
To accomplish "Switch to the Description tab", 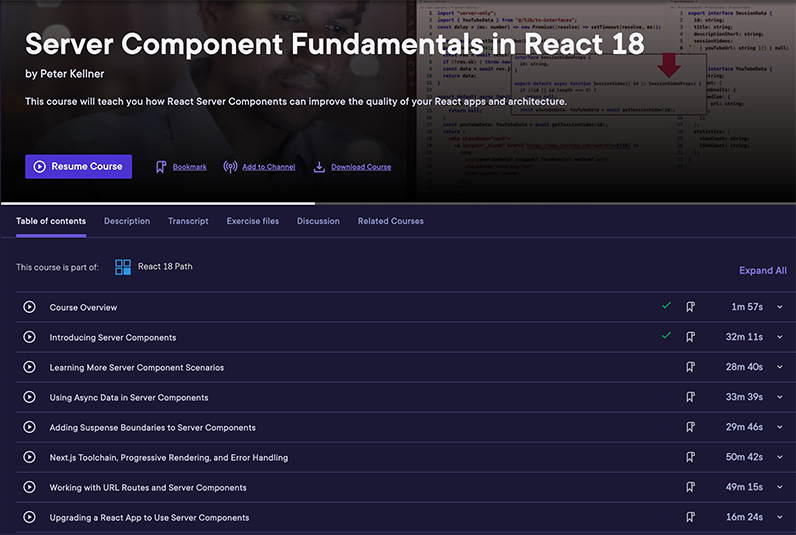I will 127,221.
